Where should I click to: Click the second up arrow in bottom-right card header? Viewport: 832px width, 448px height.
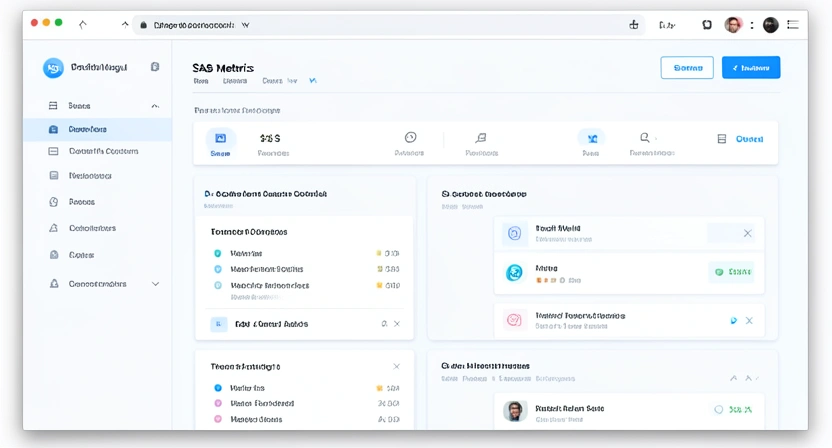[748, 378]
